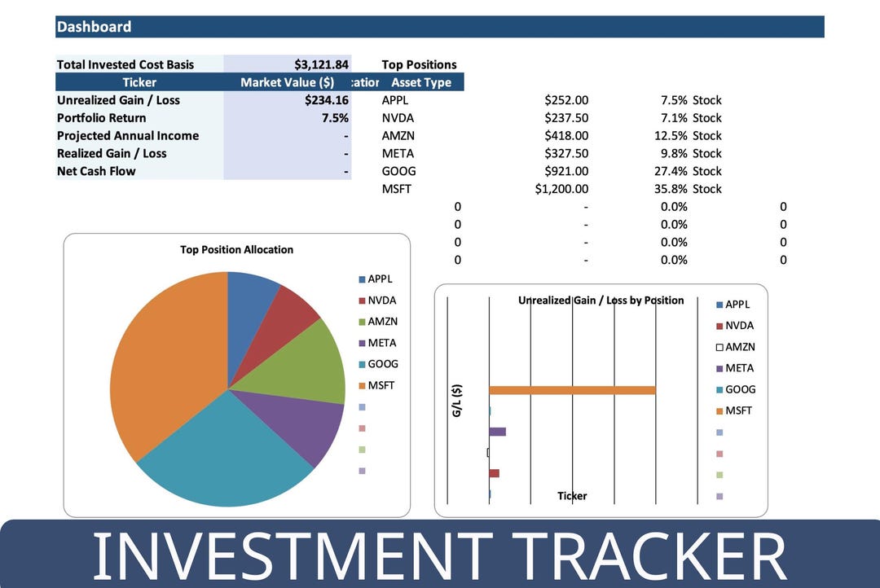The width and height of the screenshot is (880, 588).
Task: Click the AMZN ticker cell in Top Positions table
Action: point(398,136)
